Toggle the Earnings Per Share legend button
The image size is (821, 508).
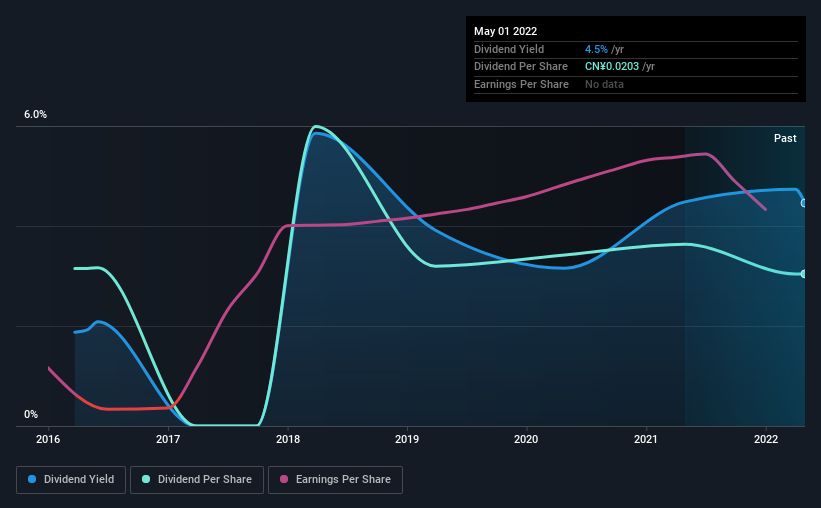pos(335,480)
